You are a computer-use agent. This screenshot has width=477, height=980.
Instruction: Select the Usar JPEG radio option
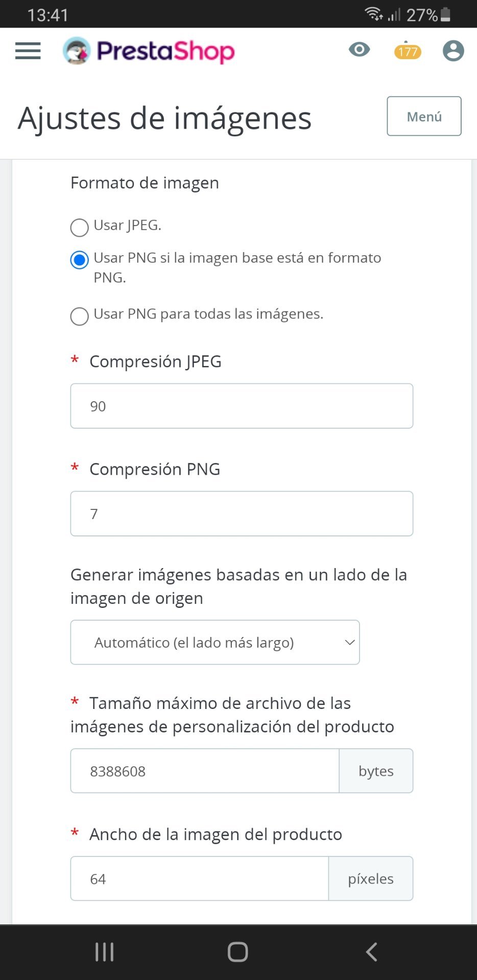coord(80,228)
